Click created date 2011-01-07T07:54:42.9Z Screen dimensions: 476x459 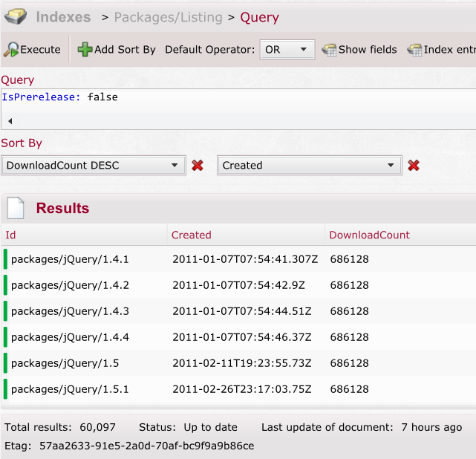[x=238, y=285]
